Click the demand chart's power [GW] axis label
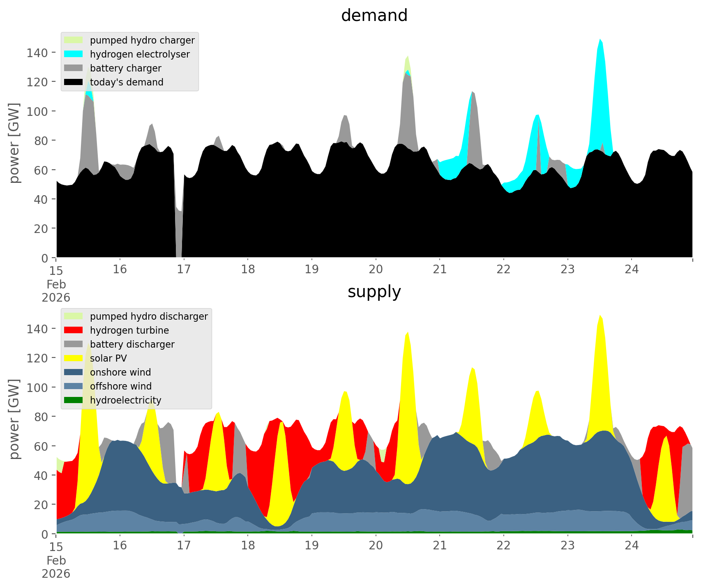The width and height of the screenshot is (701, 588). point(14,143)
